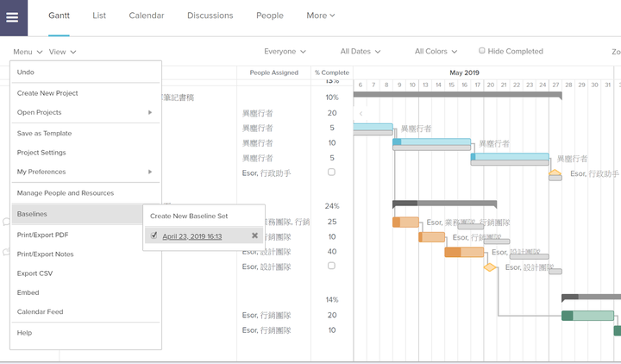621x364 pixels.
Task: Open the Everyone filter dropdown
Action: click(x=285, y=52)
